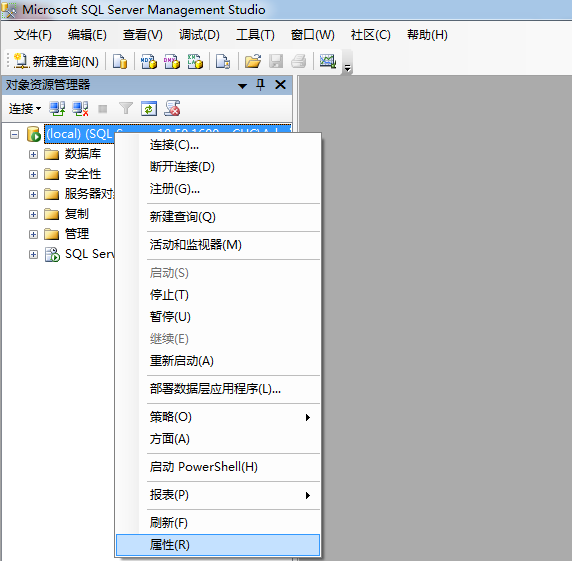Select the 数据库 tree item
This screenshot has width=572, height=561.
(83, 154)
